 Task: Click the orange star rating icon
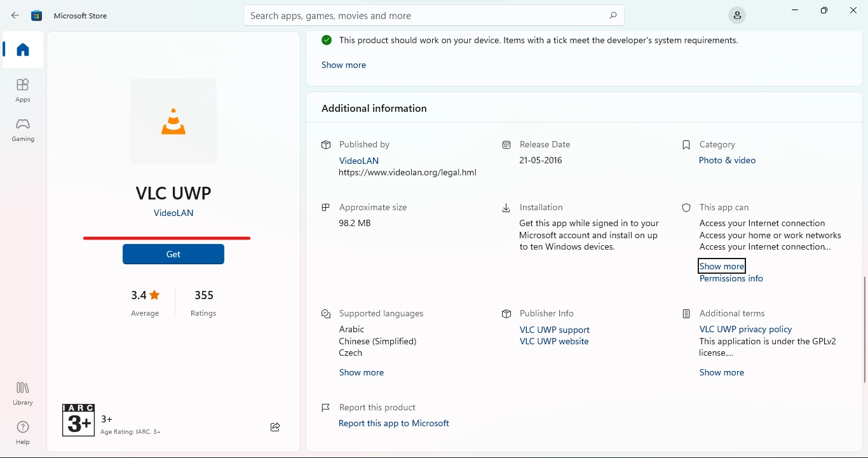pos(155,295)
